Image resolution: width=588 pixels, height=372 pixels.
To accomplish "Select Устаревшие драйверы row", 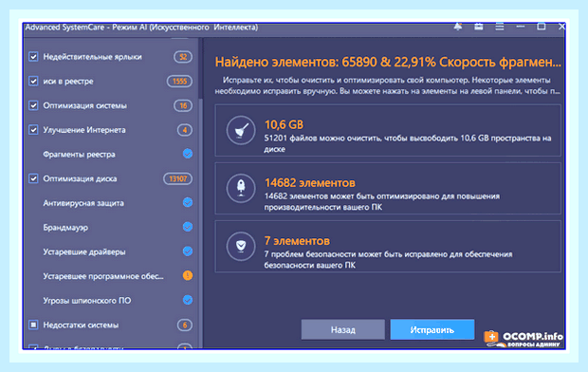I will tap(111, 251).
